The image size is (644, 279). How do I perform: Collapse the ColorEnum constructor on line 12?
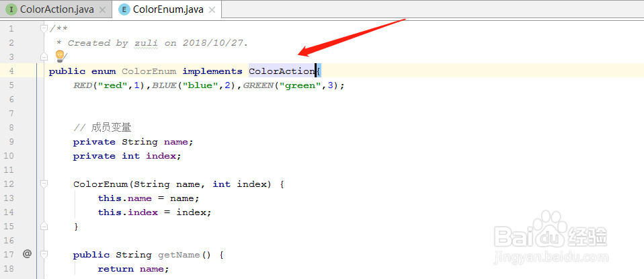point(44,184)
